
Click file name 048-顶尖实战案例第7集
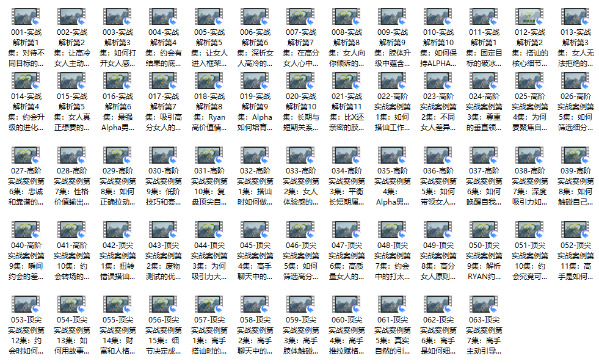point(393,261)
